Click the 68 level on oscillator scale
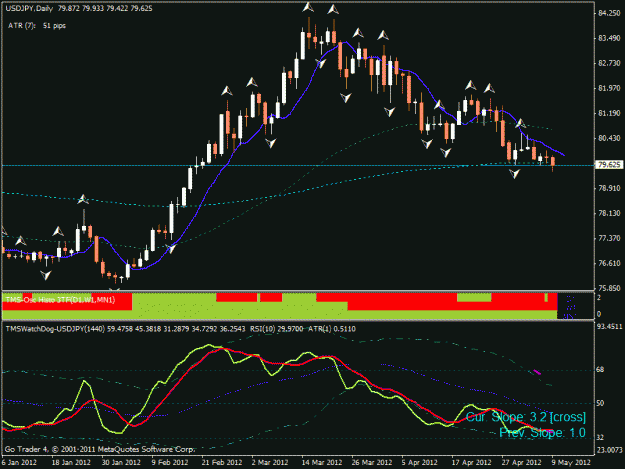 click(x=600, y=370)
